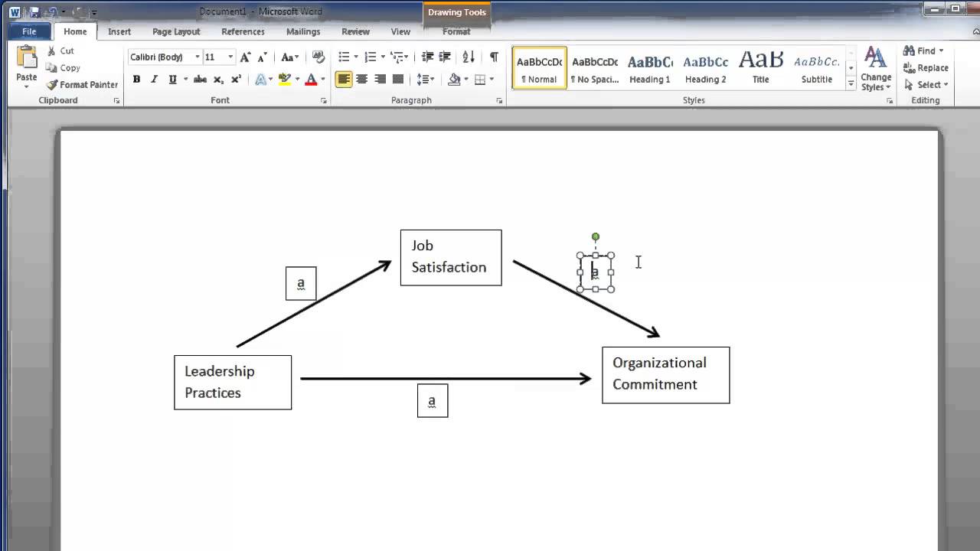The height and width of the screenshot is (551, 980).
Task: Select the Organizational Commitment text box
Action: (666, 375)
